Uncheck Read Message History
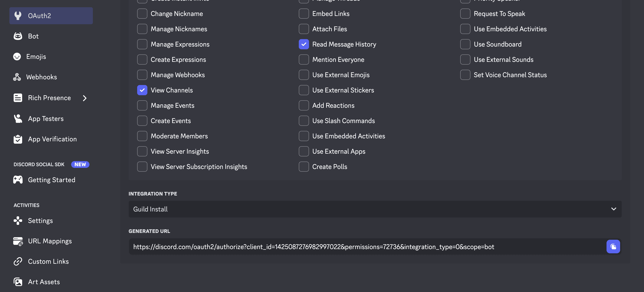The height and width of the screenshot is (292, 644). click(304, 44)
